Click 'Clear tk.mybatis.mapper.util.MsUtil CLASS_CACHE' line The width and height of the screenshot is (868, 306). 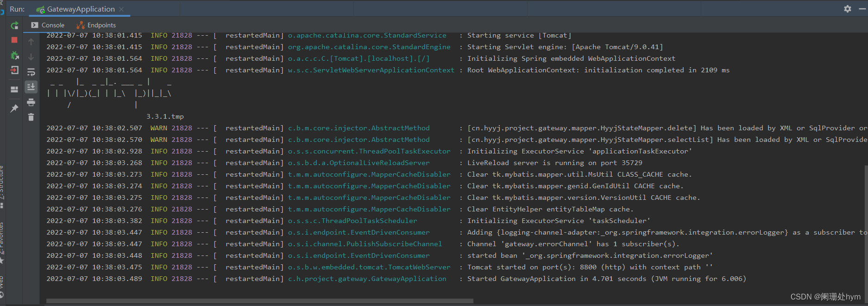coord(579,174)
